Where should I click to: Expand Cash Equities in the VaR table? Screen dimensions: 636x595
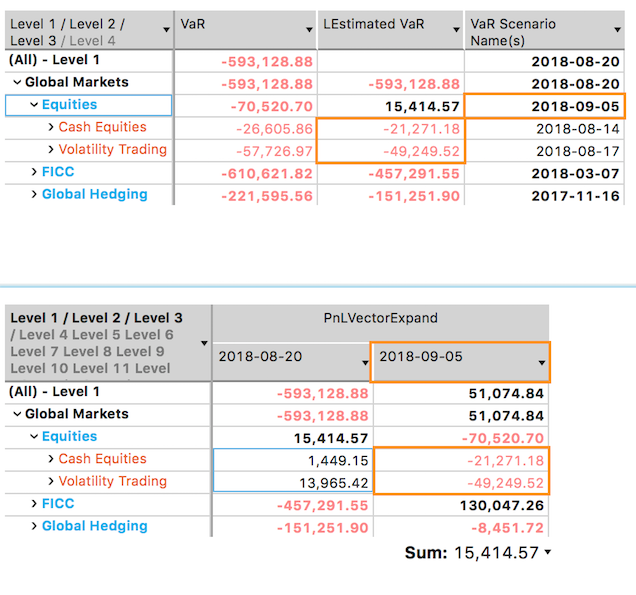(x=51, y=127)
